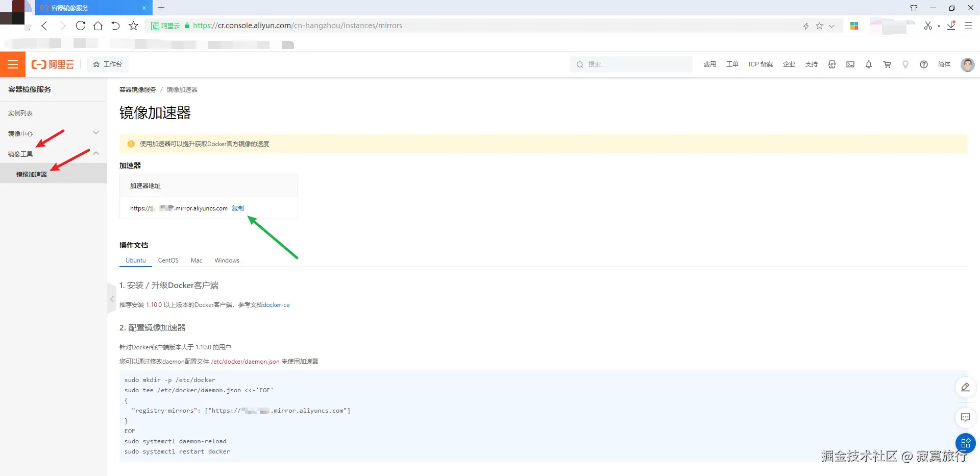Collapse the 镜像工具 sidebar section
This screenshot has width=980, height=476.
54,154
